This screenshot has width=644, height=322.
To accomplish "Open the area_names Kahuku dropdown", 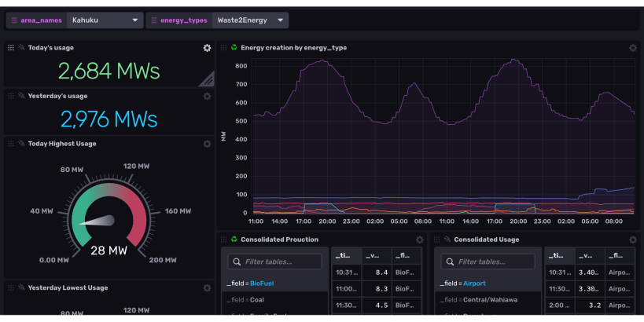I will pos(104,20).
